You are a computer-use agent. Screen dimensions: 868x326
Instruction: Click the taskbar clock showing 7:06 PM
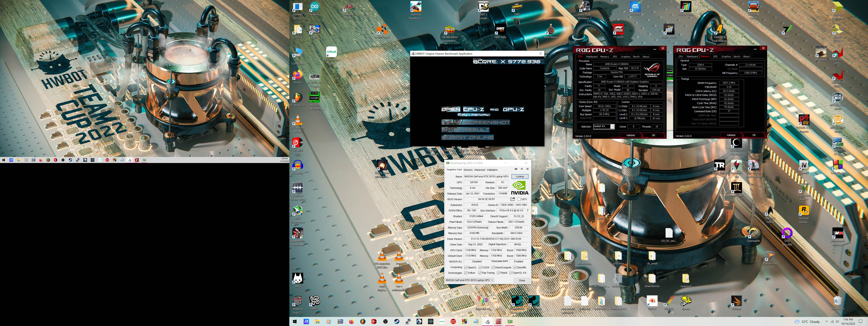pyautogui.click(x=848, y=322)
